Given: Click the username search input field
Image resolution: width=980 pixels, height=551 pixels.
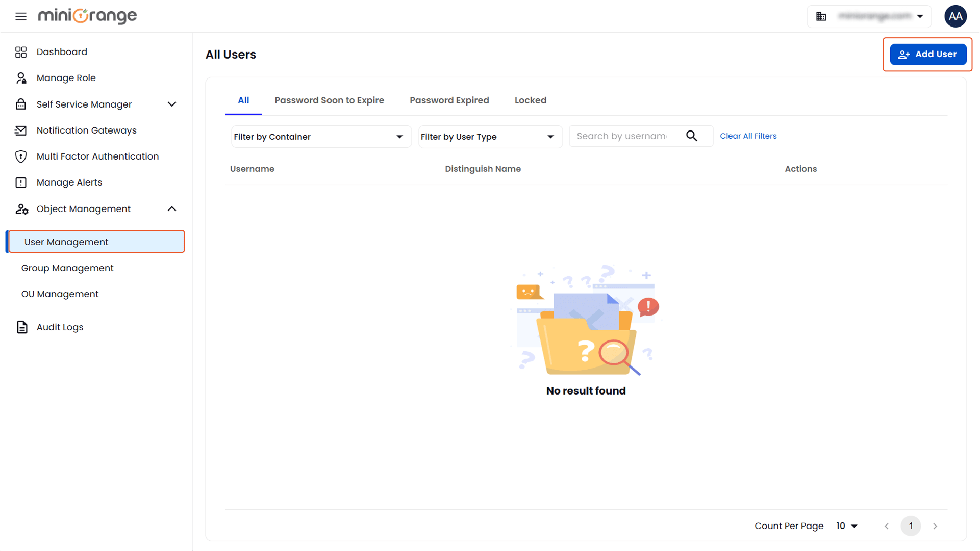Looking at the screenshot, I should [x=622, y=136].
